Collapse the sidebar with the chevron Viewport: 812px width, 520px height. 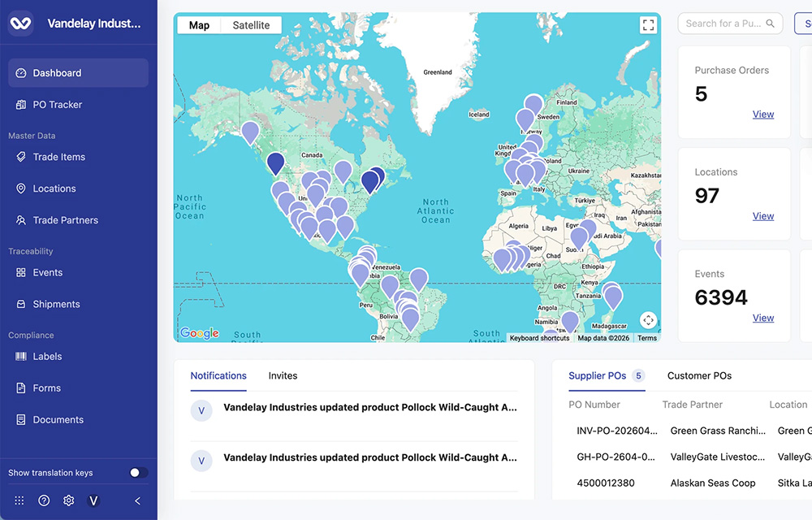[x=138, y=500]
